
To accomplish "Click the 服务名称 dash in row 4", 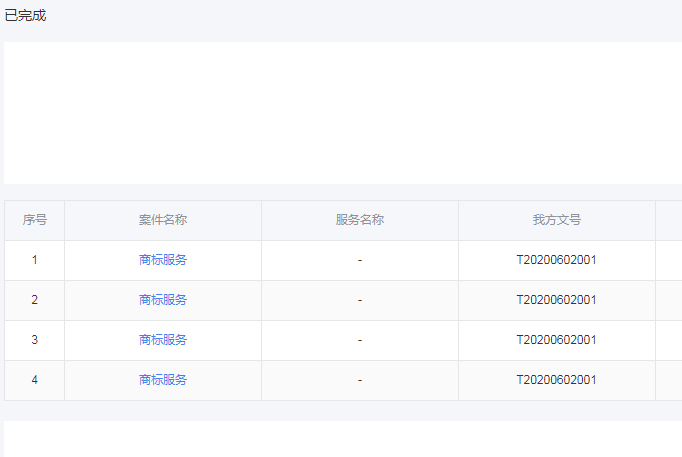I will tap(360, 380).
